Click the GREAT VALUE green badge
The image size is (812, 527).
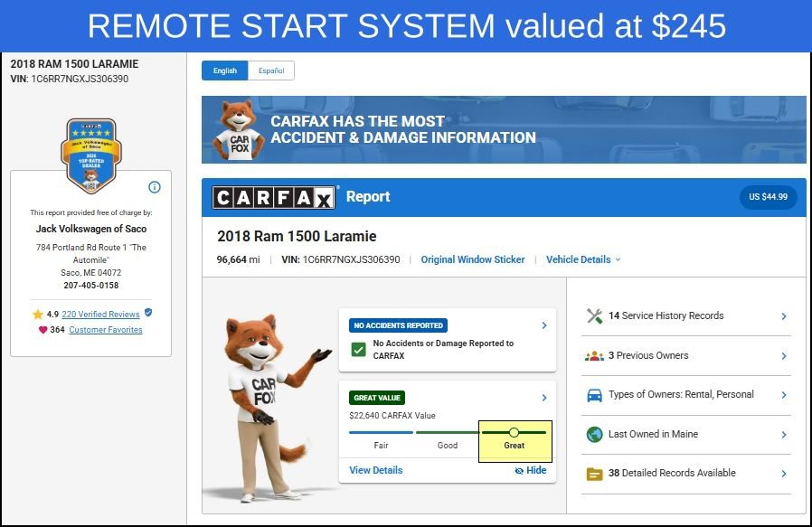click(x=377, y=398)
